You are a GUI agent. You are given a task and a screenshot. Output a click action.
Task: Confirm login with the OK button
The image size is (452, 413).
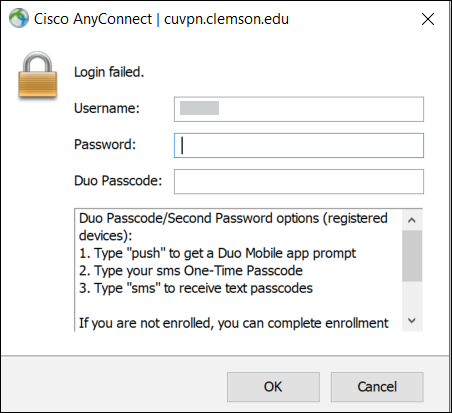[x=273, y=387]
